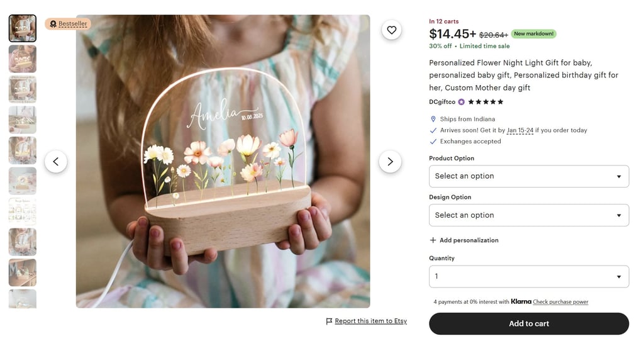644x341 pixels.
Task: Click the Jan 15-24 delivery date
Action: pos(519,130)
